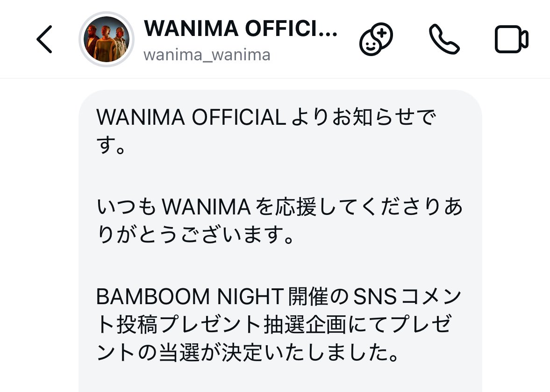Go back using the left chevron arrow
Image resolution: width=550 pixels, height=392 pixels.
pos(44,39)
